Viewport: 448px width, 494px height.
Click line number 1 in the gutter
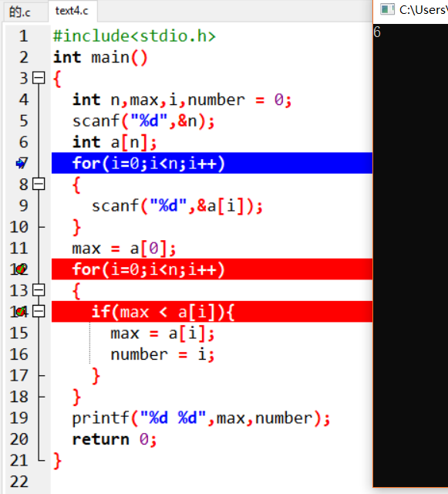[x=24, y=36]
